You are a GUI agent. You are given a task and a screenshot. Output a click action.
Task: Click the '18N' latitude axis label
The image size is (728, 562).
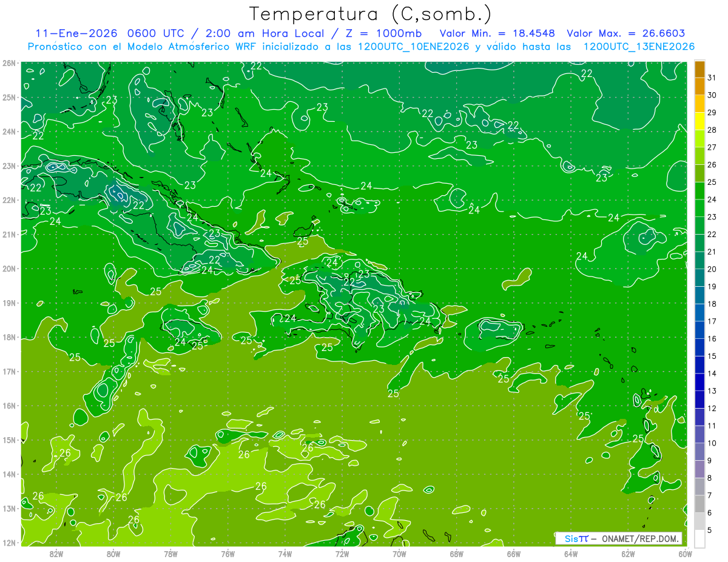click(9, 337)
